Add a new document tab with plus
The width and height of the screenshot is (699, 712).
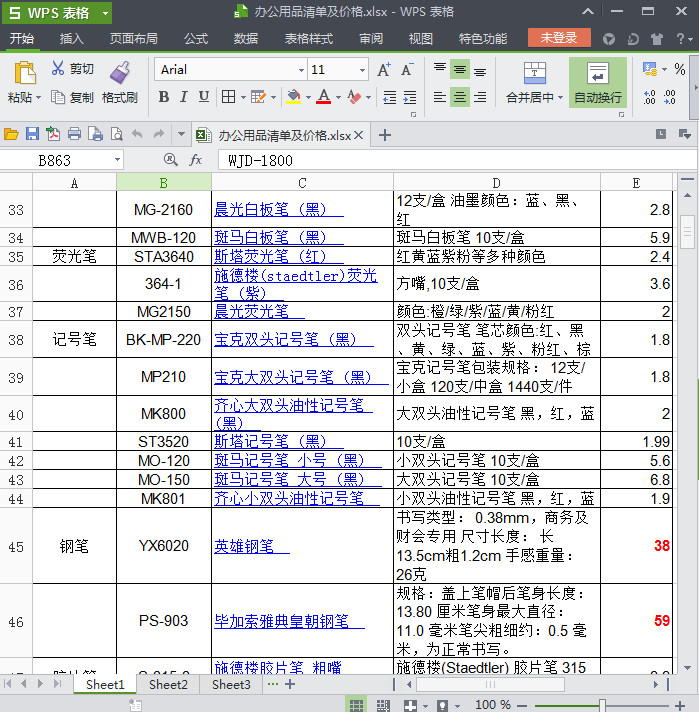pyautogui.click(x=385, y=135)
